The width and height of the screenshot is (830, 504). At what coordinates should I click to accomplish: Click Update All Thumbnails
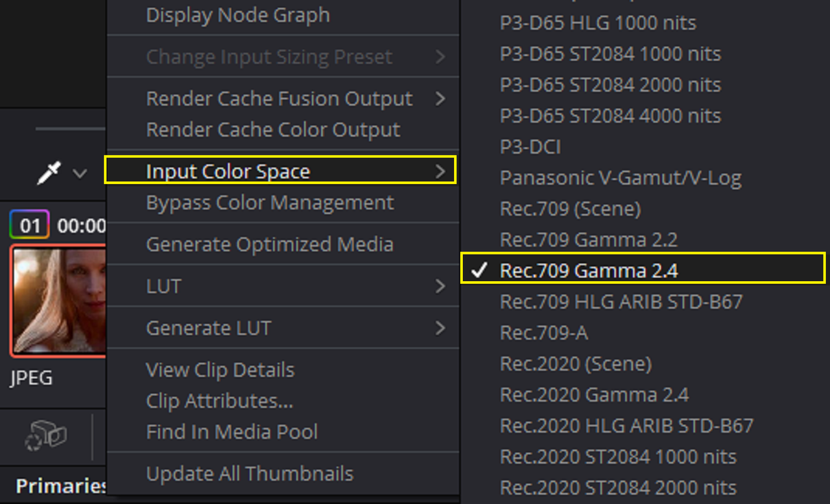(x=250, y=474)
